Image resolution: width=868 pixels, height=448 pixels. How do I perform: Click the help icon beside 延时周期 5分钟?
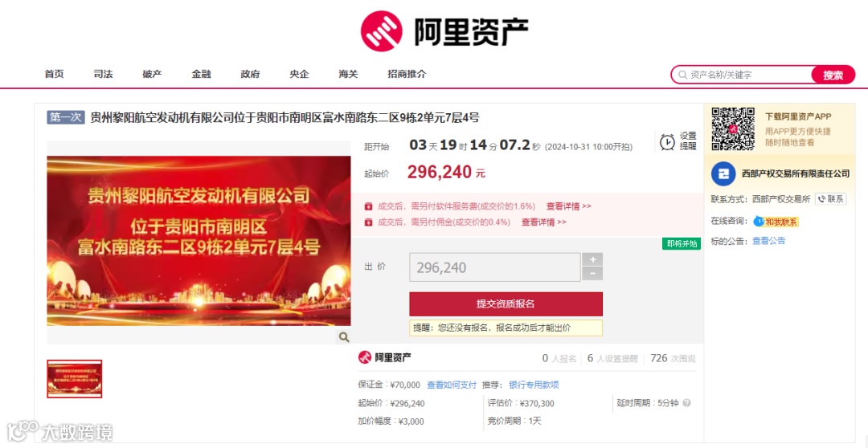(687, 403)
